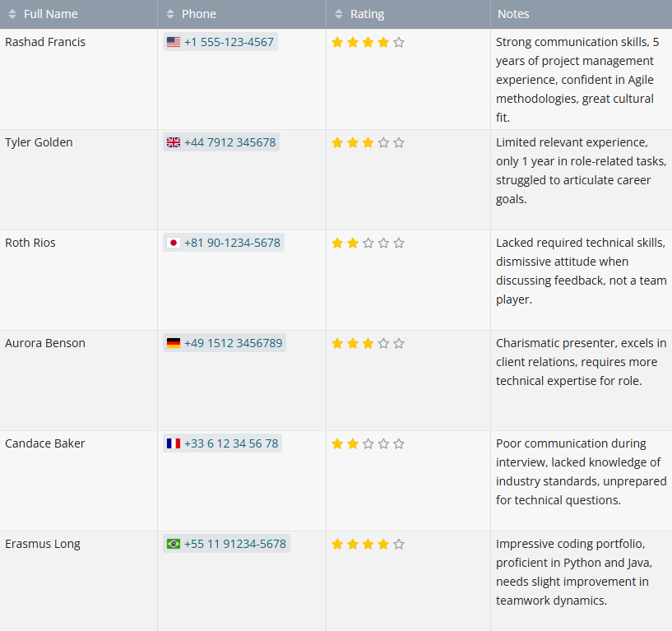Image resolution: width=672 pixels, height=631 pixels.
Task: Sort table by Phone column arrows
Action: click(170, 14)
